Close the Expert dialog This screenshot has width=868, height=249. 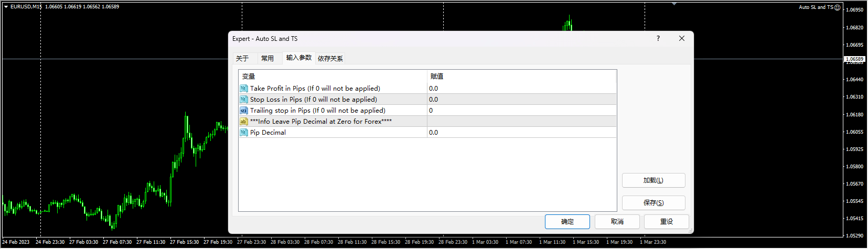pyautogui.click(x=682, y=38)
